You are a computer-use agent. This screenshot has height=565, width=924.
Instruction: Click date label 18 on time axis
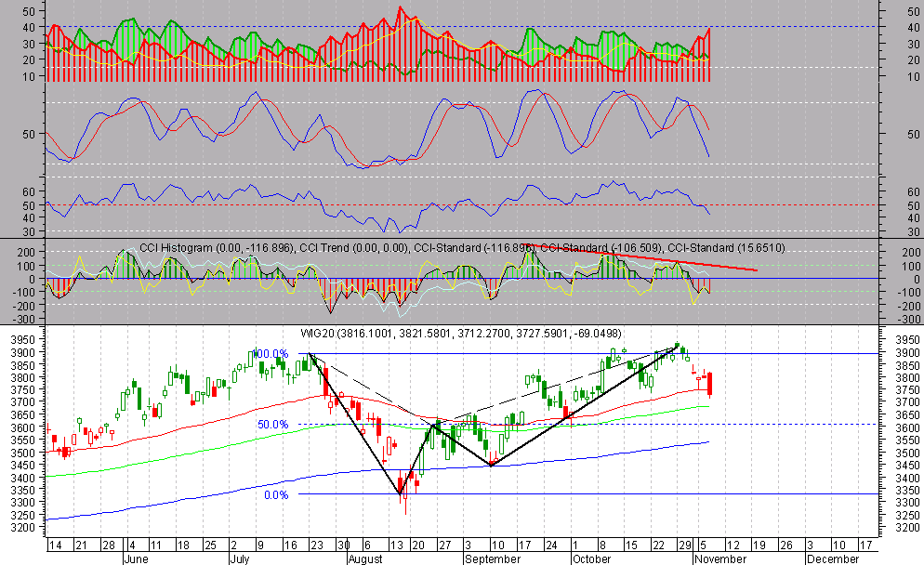[183, 545]
